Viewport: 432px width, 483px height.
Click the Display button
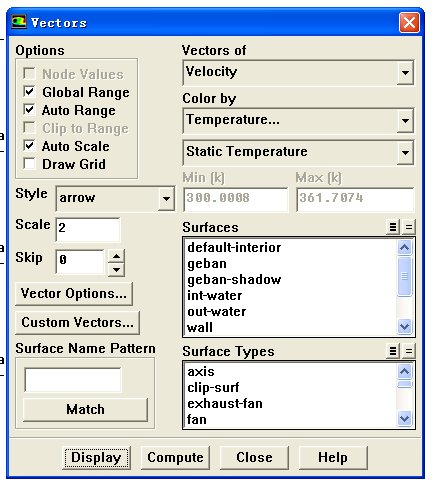tap(96, 458)
